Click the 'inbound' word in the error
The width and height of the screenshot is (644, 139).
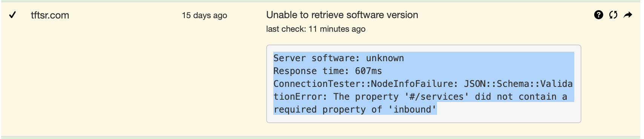[x=412, y=110]
